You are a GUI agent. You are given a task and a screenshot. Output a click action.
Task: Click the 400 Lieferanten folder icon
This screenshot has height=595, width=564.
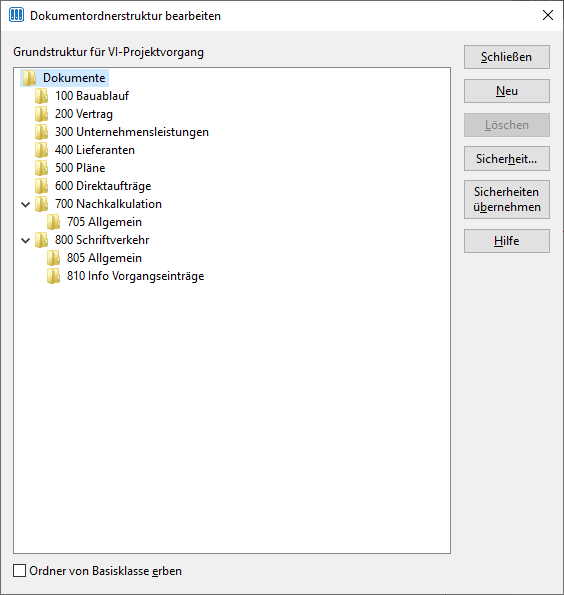click(41, 150)
